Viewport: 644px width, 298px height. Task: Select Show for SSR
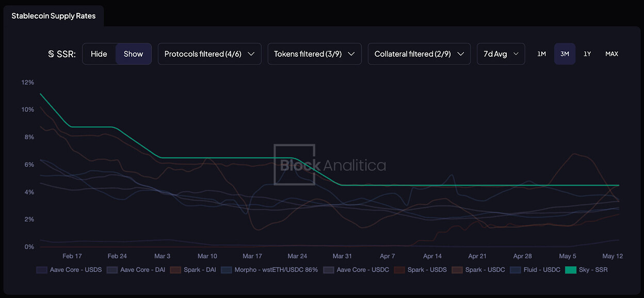pyautogui.click(x=133, y=54)
